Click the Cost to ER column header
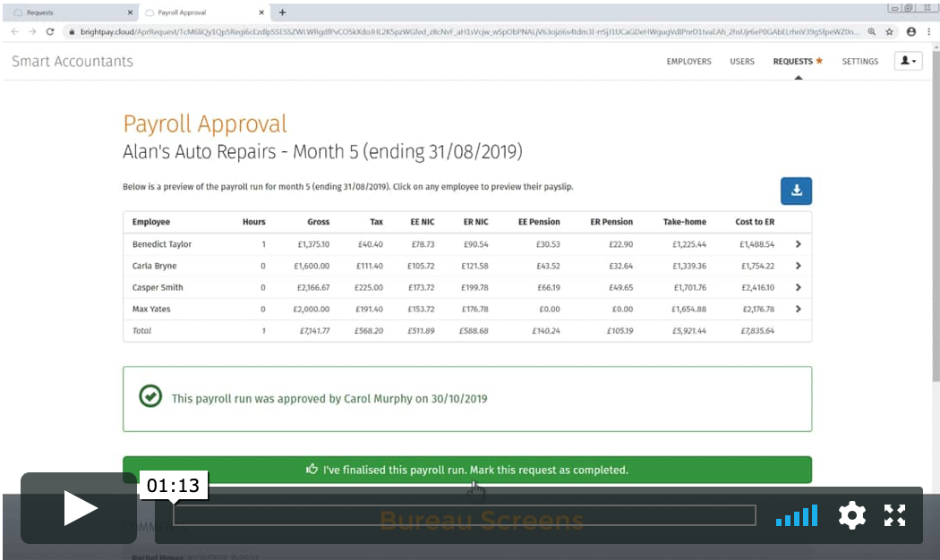This screenshot has height=560, width=940. (755, 222)
